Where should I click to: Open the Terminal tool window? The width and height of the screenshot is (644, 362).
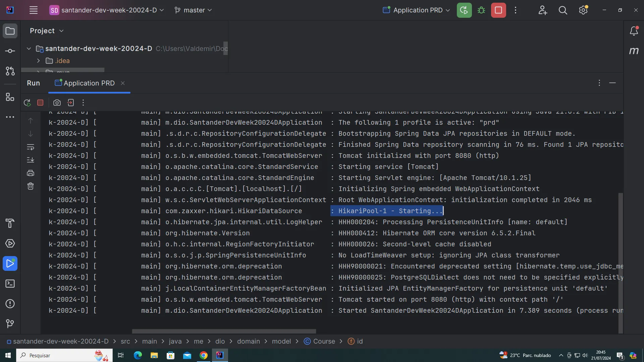(x=10, y=284)
